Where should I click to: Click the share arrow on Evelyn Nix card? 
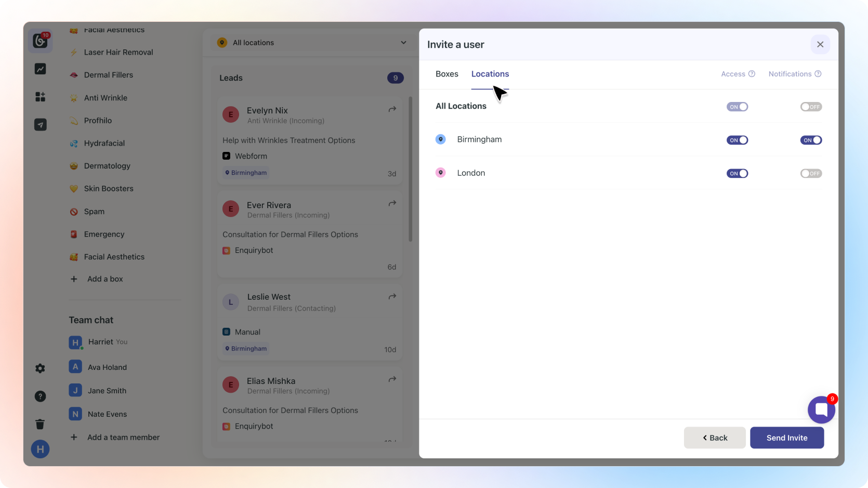tap(392, 109)
